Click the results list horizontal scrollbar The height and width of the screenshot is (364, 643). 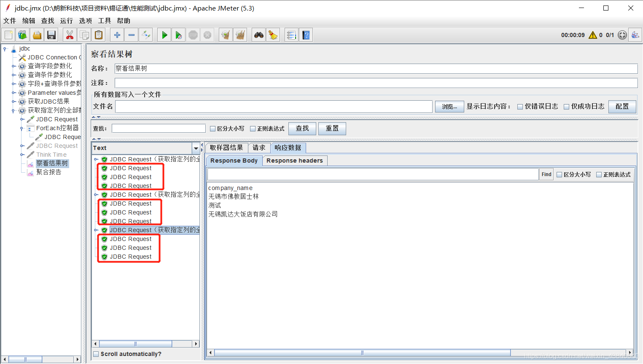135,344
